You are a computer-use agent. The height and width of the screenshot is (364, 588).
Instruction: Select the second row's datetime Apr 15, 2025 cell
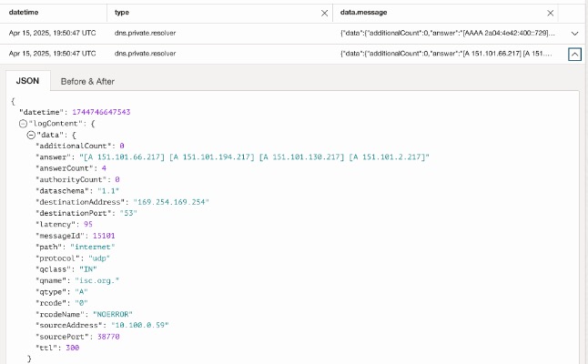(x=52, y=54)
